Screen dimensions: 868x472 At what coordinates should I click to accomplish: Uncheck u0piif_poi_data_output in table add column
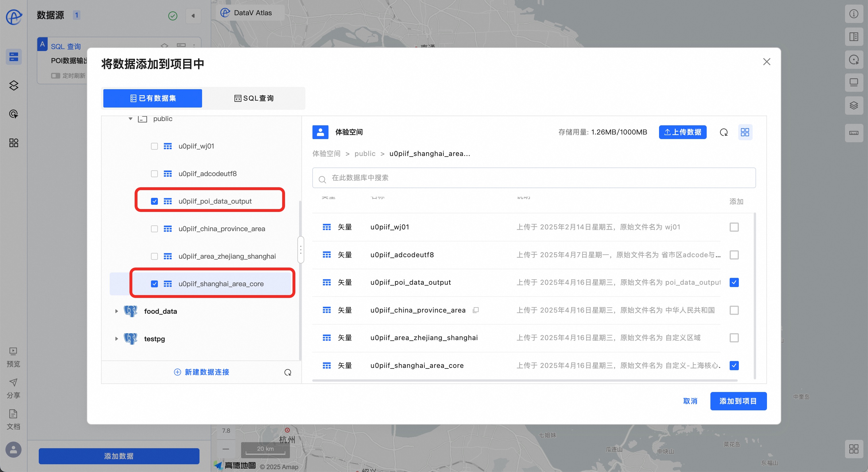pyautogui.click(x=734, y=282)
